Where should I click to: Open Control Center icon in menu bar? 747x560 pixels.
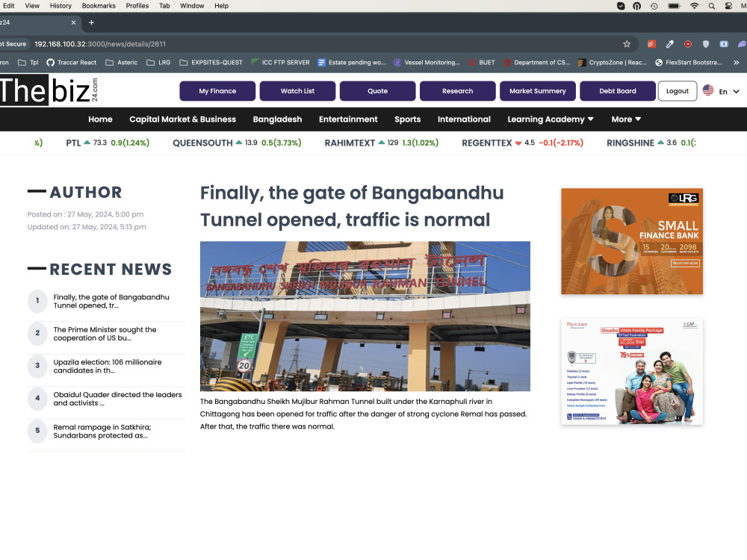coord(728,6)
